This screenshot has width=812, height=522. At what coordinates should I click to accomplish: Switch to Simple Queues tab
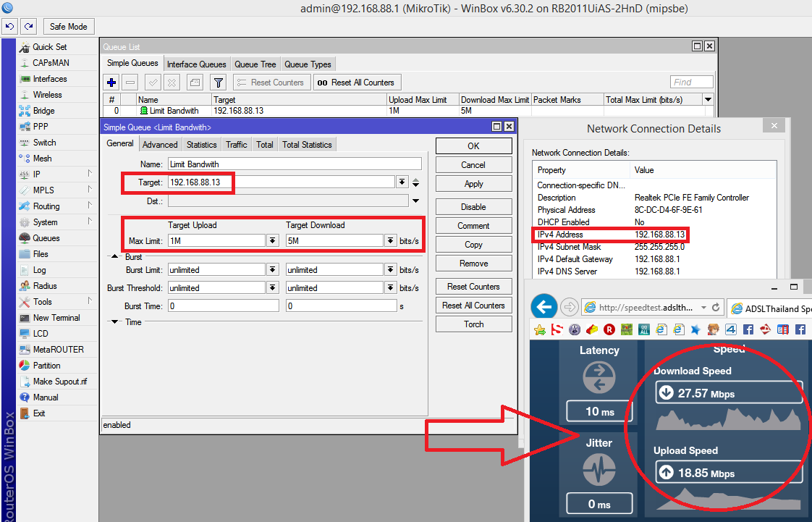(x=132, y=63)
